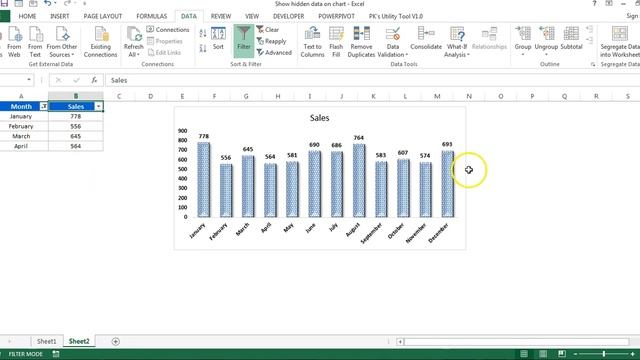Click the macro recording status icon
Viewport: 640px width, 360px height.
tap(56, 354)
